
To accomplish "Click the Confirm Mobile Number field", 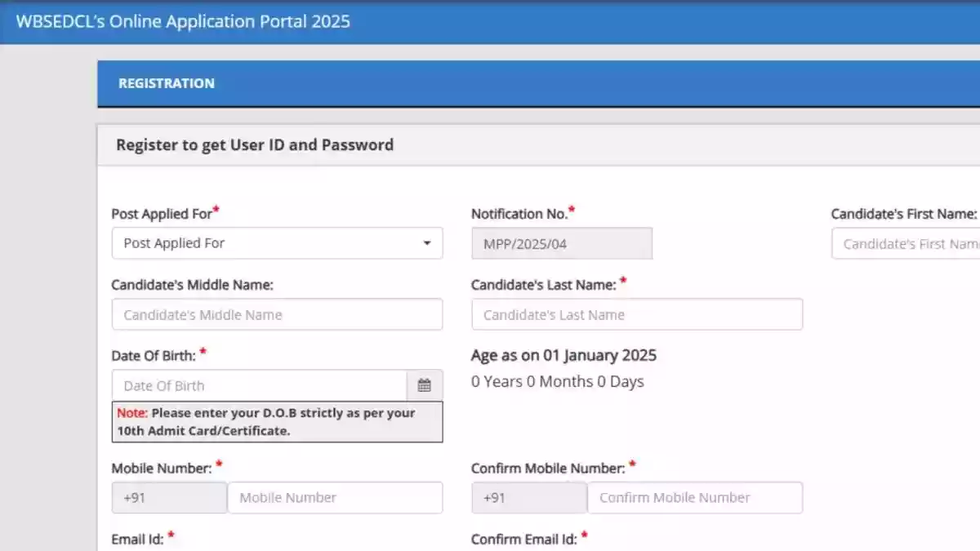I will coord(694,497).
